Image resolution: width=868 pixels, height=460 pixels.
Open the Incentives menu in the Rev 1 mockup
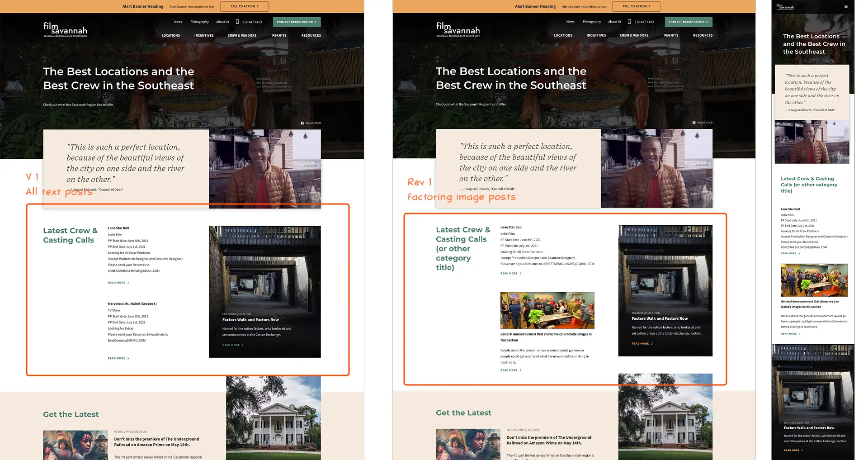click(596, 35)
